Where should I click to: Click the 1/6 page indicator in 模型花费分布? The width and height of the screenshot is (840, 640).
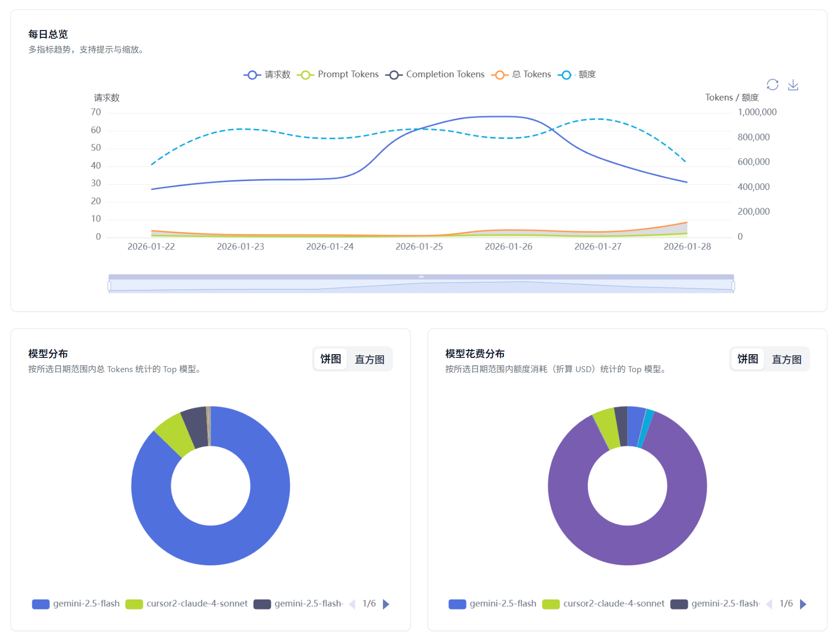[786, 604]
